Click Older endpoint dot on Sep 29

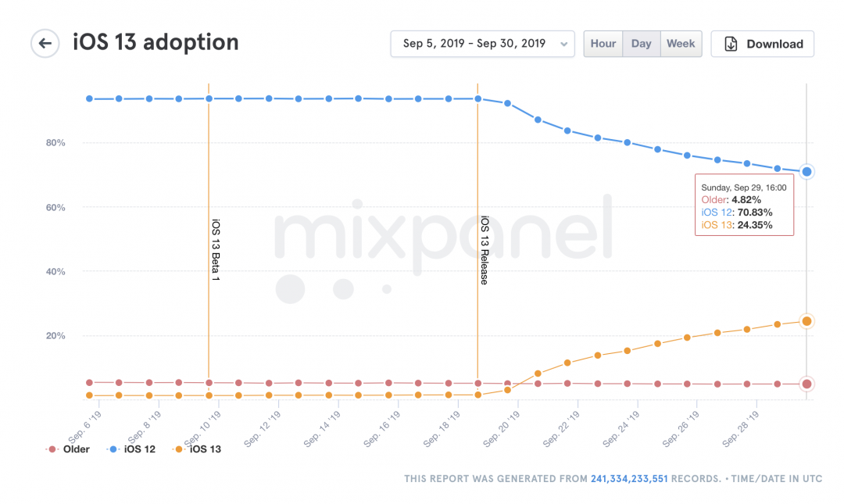[x=807, y=384]
